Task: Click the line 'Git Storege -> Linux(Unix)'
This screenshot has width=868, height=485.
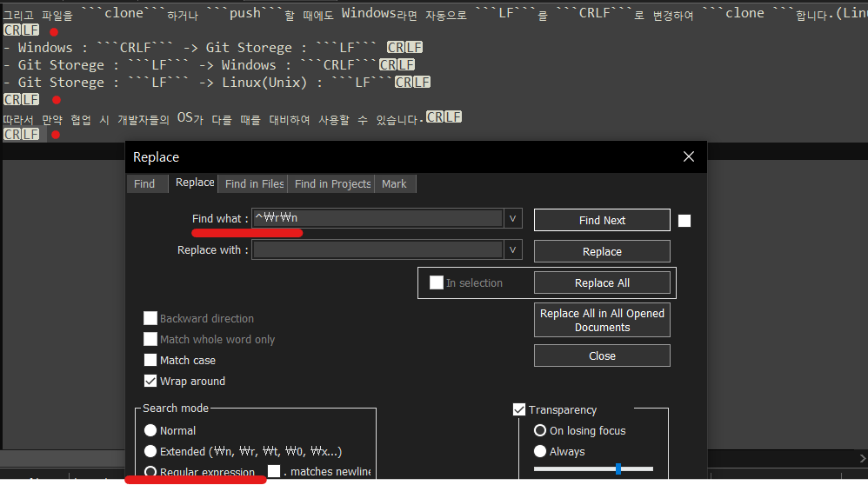Action: pyautogui.click(x=217, y=83)
